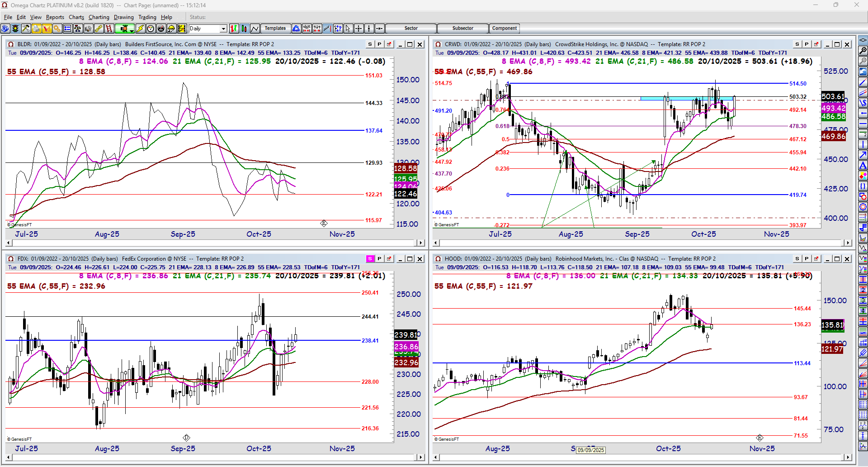Click the CRWD chart horizontal scrollbar left arrow
Viewport: 868px width, 467px height.
click(436, 243)
